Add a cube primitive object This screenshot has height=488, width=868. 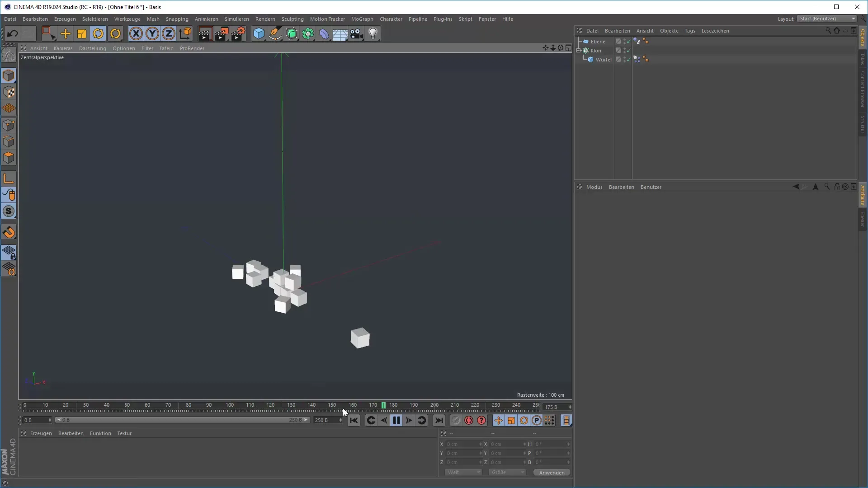pos(259,33)
